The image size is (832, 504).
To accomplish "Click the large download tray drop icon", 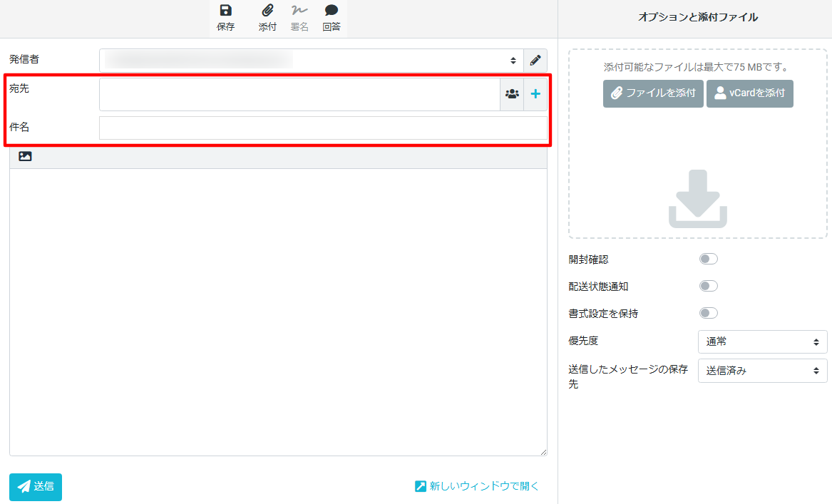I will tap(698, 199).
